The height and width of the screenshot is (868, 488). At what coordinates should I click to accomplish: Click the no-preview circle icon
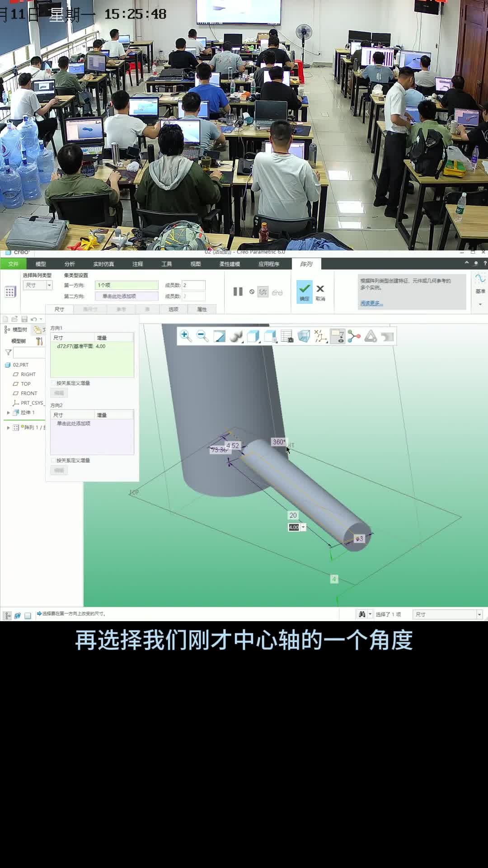[x=252, y=292]
